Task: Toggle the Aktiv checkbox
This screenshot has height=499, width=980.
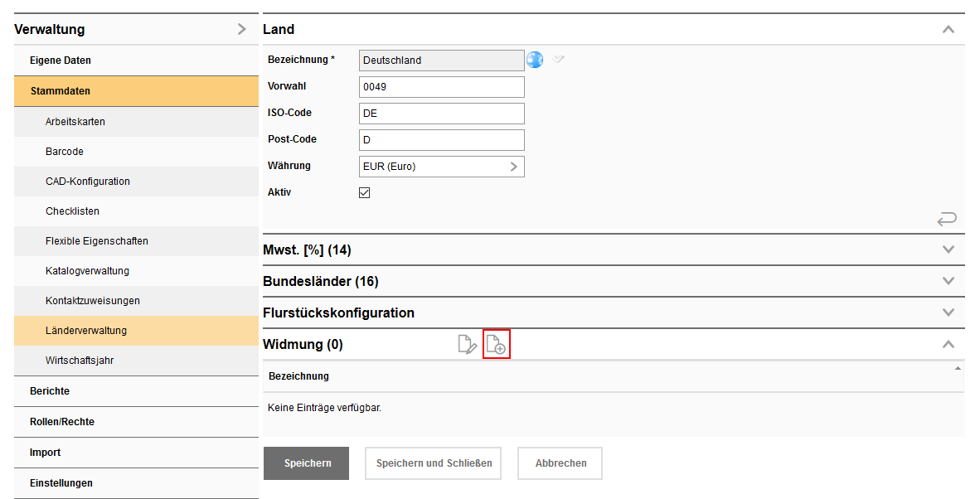Action: pos(365,192)
